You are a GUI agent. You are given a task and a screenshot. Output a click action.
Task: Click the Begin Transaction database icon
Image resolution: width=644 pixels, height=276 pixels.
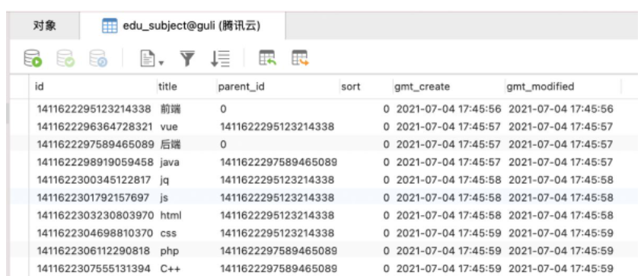[x=33, y=58]
